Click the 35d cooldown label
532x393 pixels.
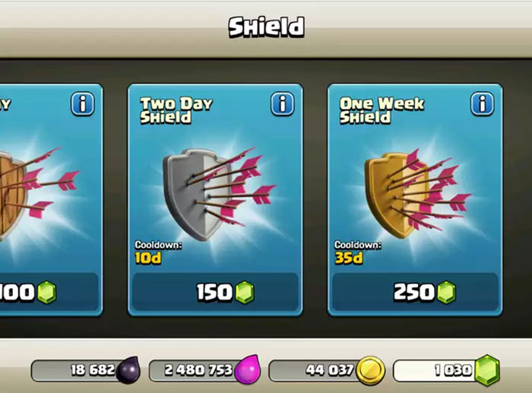(x=349, y=258)
